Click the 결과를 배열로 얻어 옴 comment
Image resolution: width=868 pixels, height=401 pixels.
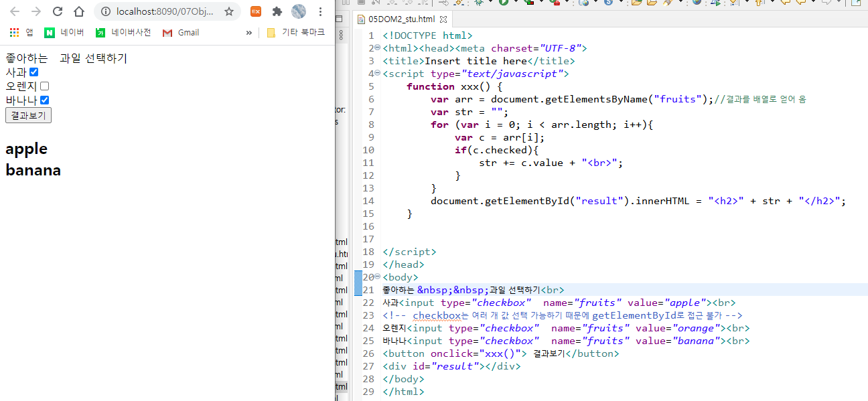click(x=760, y=99)
